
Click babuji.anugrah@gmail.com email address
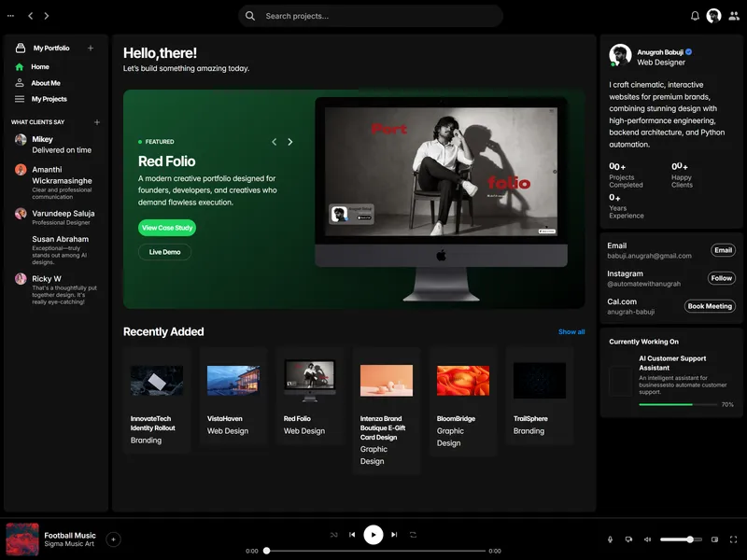(649, 256)
